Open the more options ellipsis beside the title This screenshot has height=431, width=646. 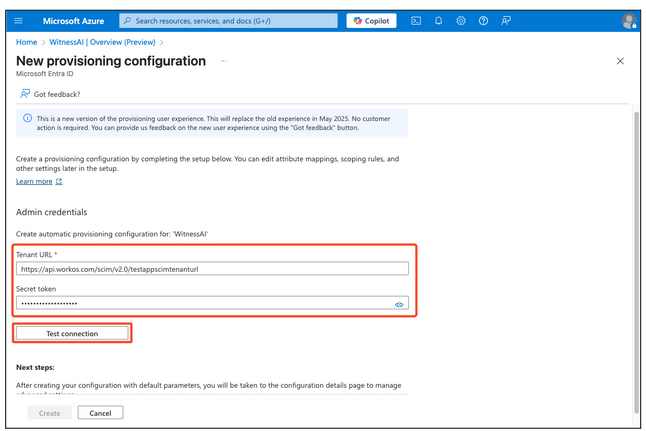223,61
